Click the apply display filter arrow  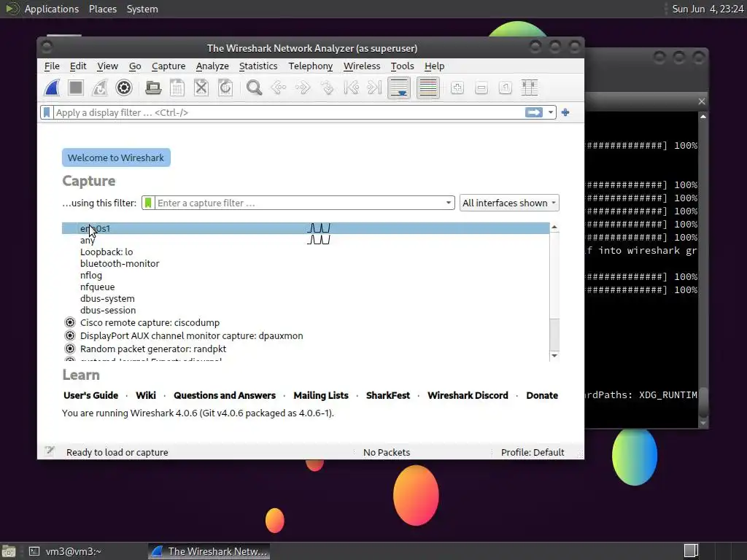[533, 112]
